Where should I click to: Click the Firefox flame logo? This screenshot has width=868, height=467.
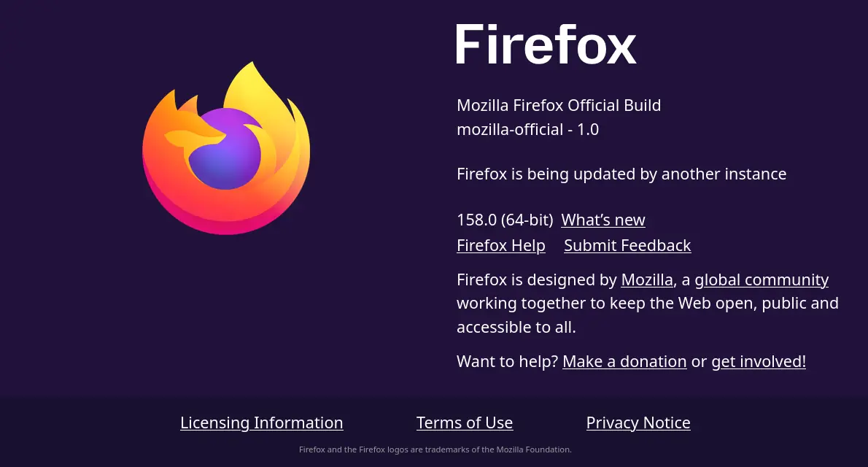[x=226, y=148]
